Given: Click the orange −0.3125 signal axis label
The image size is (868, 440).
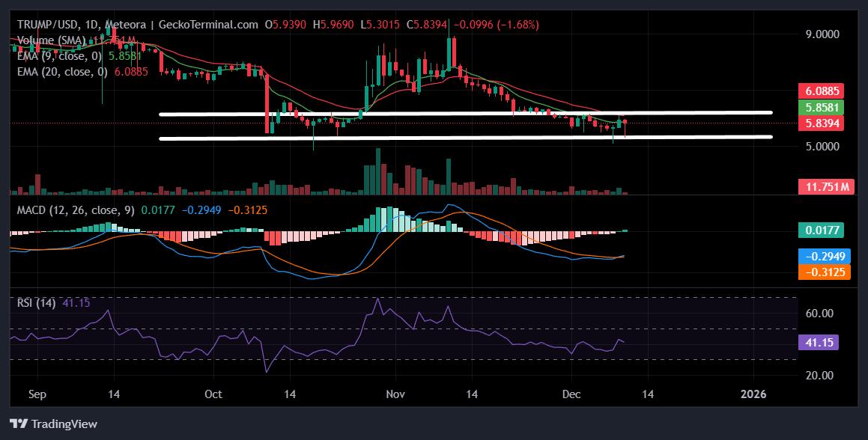Looking at the screenshot, I should point(825,272).
